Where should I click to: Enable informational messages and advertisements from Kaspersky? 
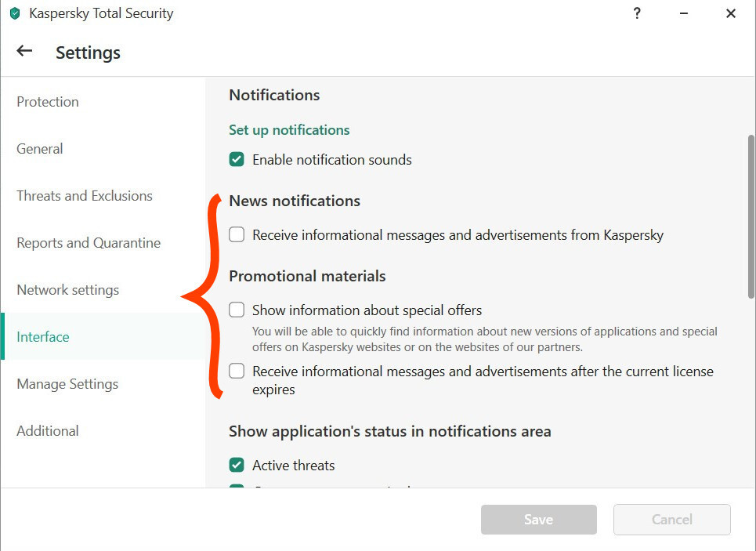pos(237,234)
